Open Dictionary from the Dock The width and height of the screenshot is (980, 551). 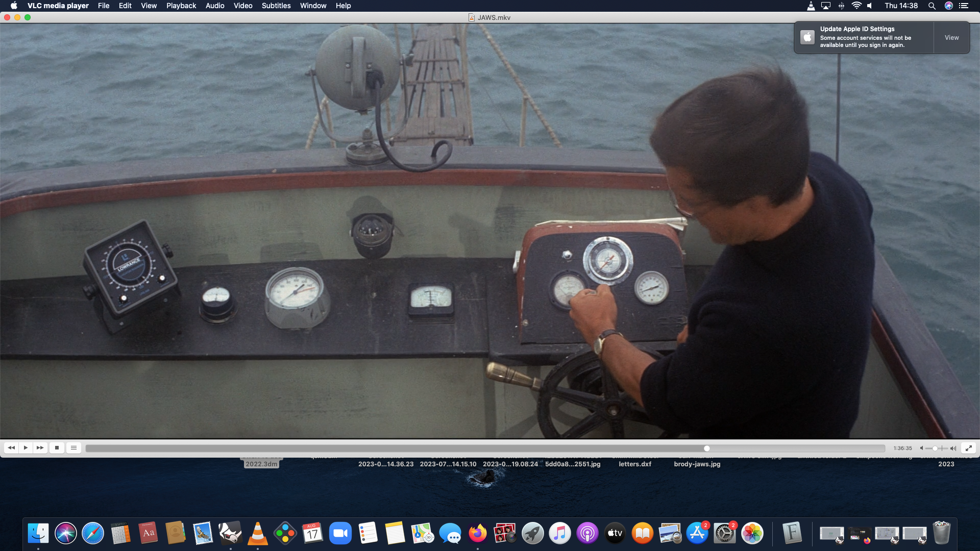(148, 534)
